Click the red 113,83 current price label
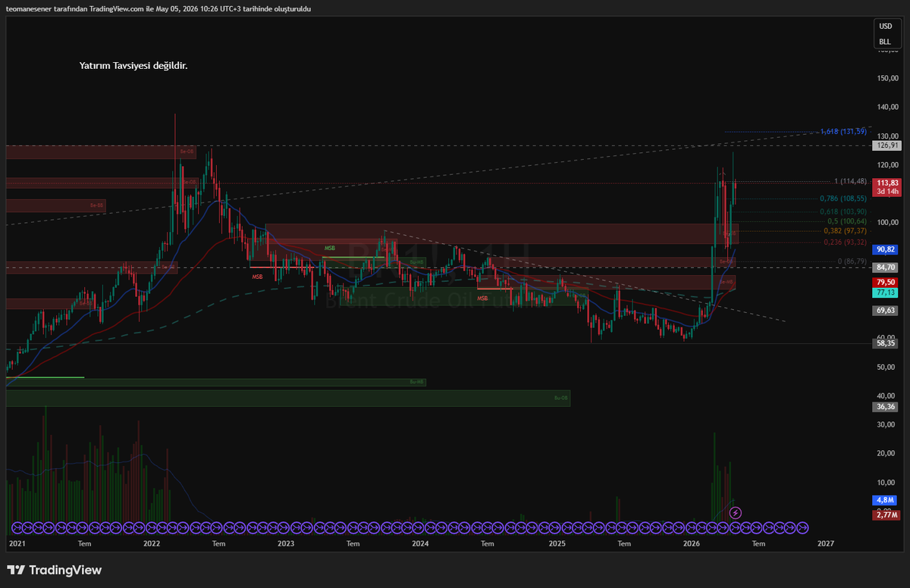The height and width of the screenshot is (588, 910). coord(888,186)
